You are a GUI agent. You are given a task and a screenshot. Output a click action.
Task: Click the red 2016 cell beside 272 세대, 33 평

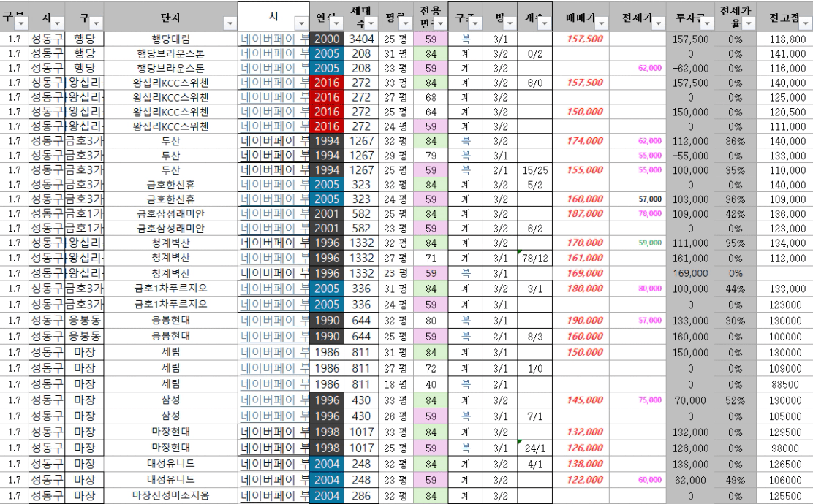(326, 83)
